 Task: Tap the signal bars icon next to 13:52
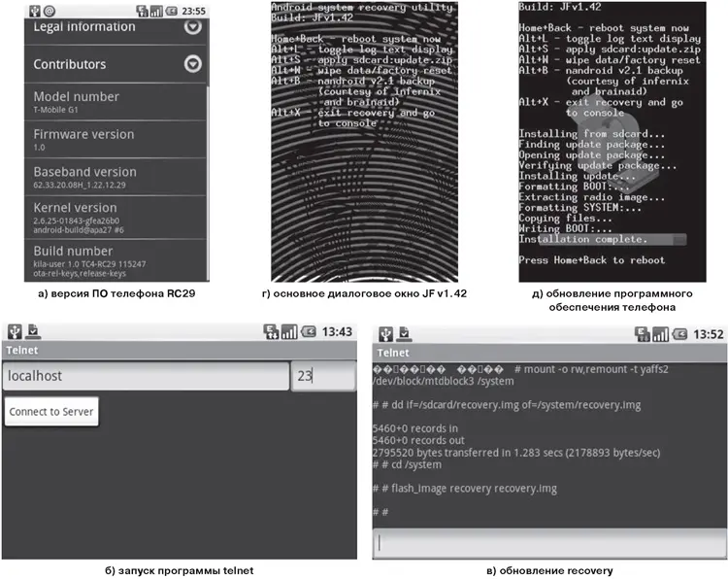point(660,333)
